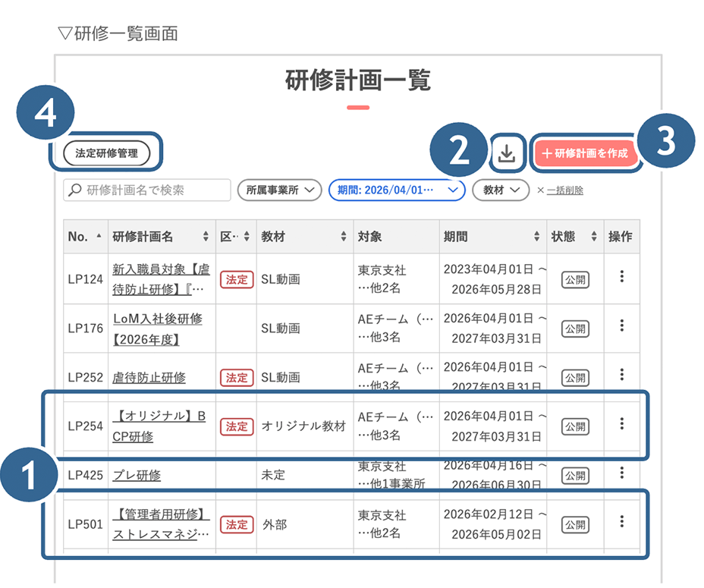Click the LP124 number cell
Image resolution: width=704 pixels, height=588 pixels.
coord(85,279)
